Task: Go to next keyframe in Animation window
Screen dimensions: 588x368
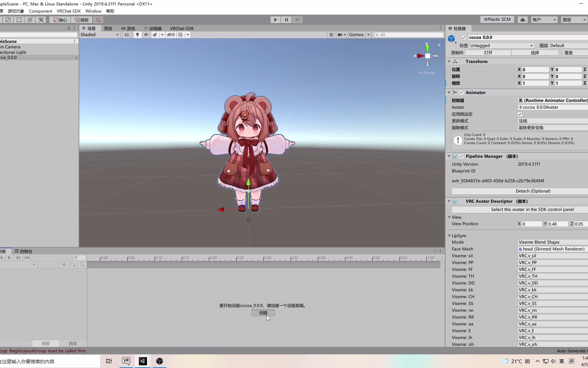Action: 18,258
